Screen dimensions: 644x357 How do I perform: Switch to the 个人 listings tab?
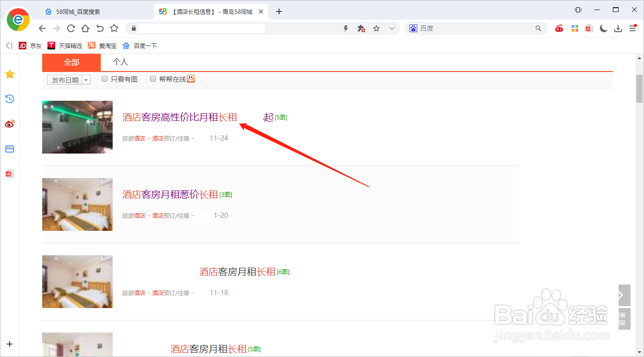tap(120, 62)
